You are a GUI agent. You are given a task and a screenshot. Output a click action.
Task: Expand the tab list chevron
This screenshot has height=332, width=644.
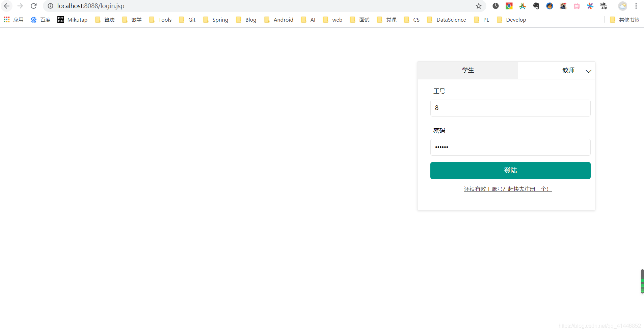[589, 71]
